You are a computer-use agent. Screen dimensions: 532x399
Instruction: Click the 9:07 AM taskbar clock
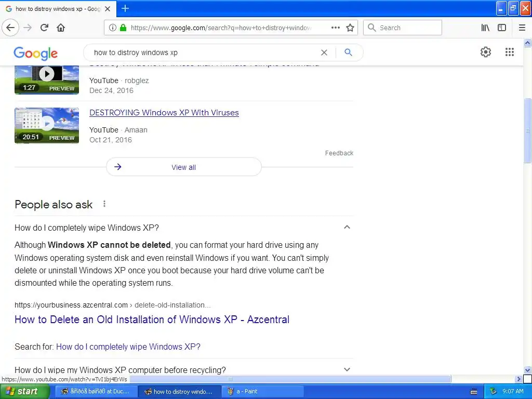pos(513,391)
